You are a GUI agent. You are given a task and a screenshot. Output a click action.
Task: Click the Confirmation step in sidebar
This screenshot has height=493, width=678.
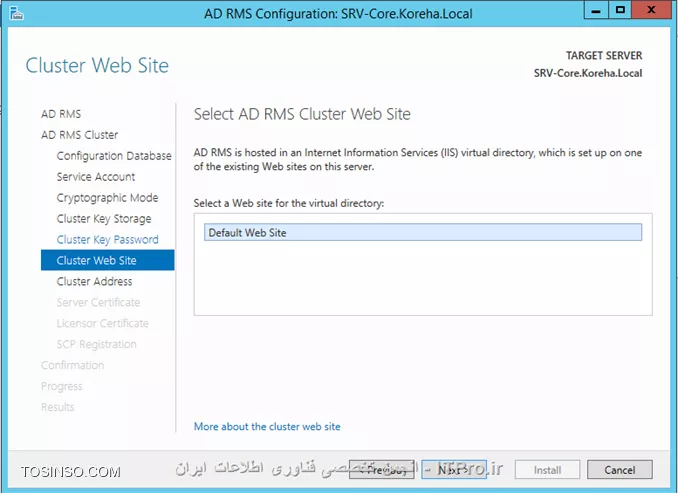tap(73, 365)
